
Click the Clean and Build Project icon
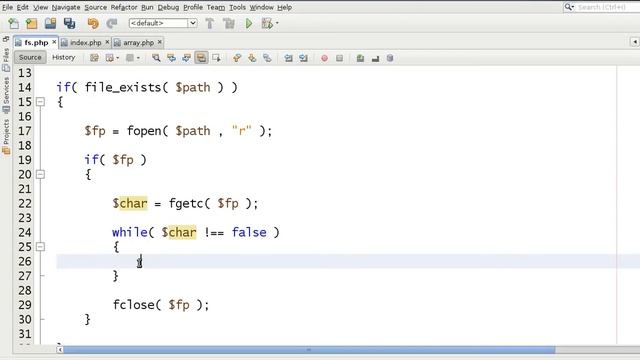pos(229,23)
